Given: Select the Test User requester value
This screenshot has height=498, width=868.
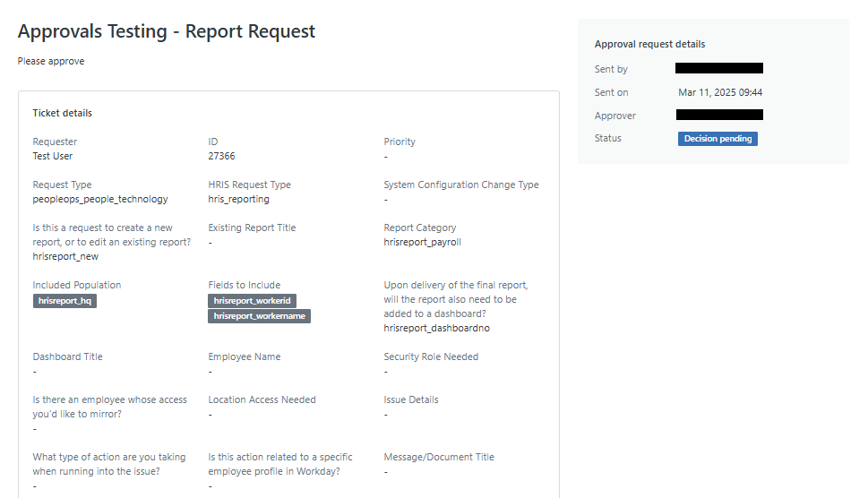Looking at the screenshot, I should point(53,156).
